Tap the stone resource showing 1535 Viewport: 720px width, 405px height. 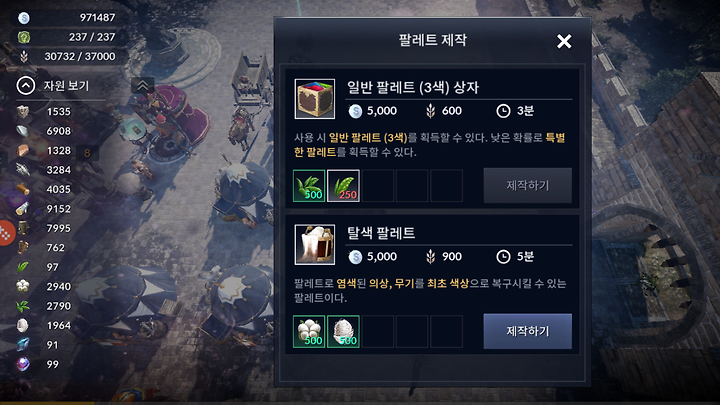(x=23, y=112)
